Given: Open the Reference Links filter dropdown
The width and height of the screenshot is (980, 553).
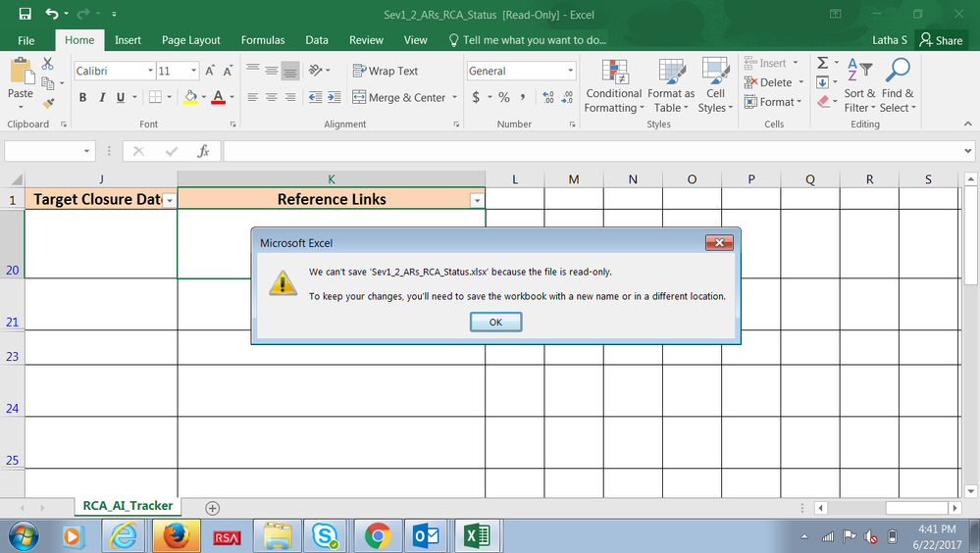Looking at the screenshot, I should [477, 200].
